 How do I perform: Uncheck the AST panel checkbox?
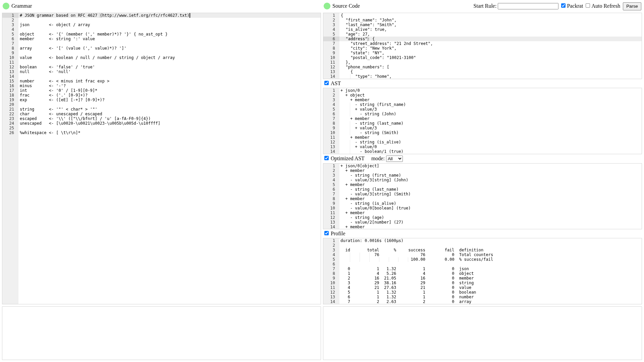[x=326, y=83]
